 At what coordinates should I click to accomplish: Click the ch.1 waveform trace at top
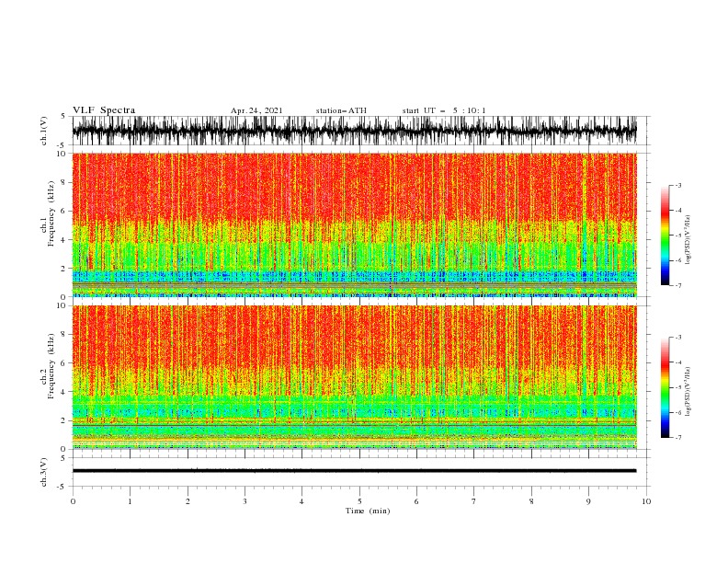tap(354, 131)
